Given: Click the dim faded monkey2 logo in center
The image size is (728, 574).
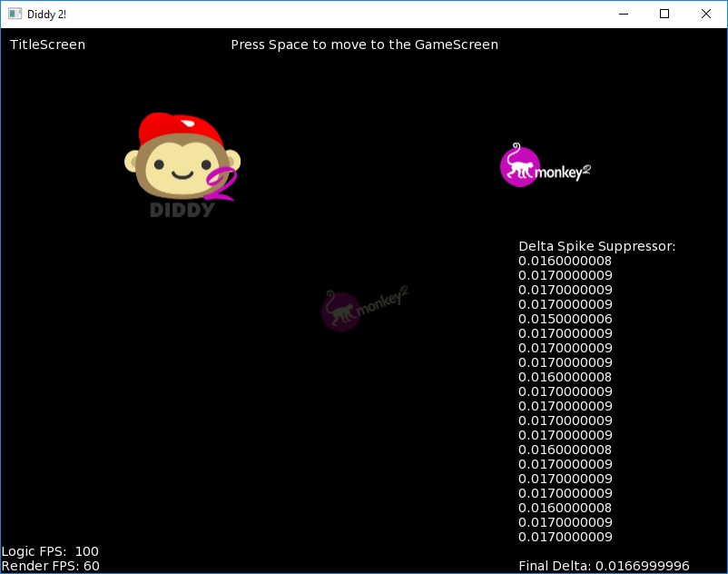Looking at the screenshot, I should click(x=364, y=310).
